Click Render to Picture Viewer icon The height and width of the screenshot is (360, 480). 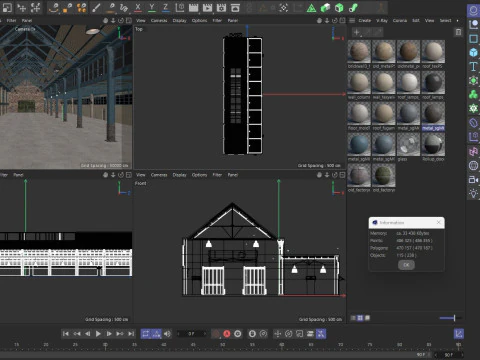coord(207,7)
